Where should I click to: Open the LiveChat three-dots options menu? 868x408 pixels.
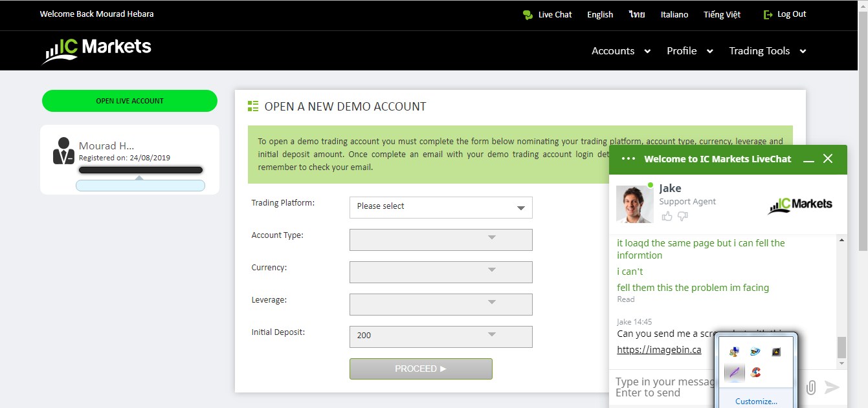coord(628,158)
